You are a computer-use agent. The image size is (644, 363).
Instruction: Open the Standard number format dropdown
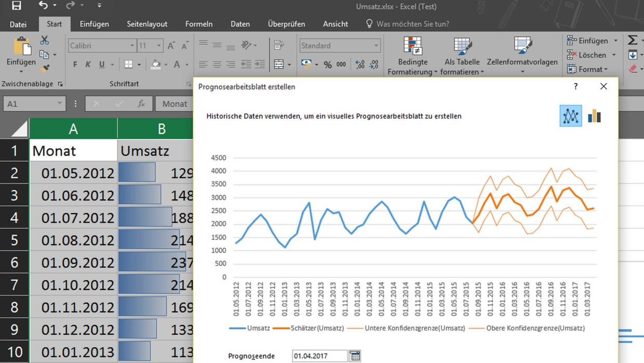[x=377, y=46]
